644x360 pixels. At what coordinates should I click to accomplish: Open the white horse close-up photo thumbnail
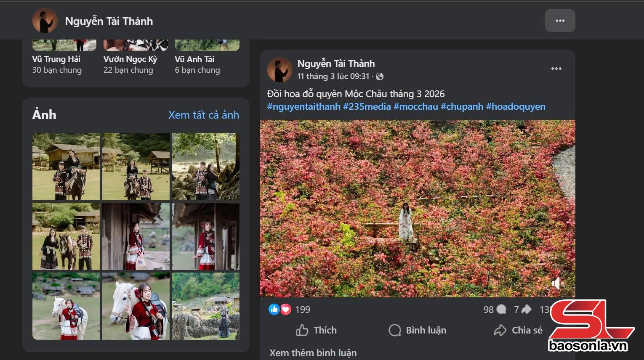click(x=136, y=306)
